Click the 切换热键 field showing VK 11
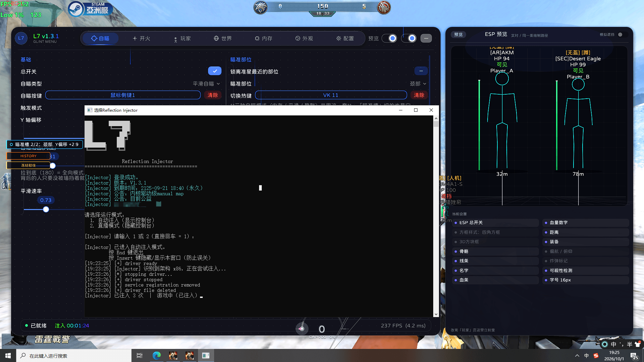 coord(331,95)
